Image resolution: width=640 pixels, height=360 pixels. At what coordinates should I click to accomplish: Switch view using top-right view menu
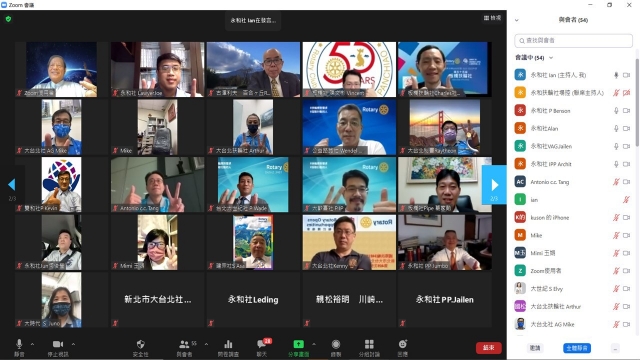(492, 18)
